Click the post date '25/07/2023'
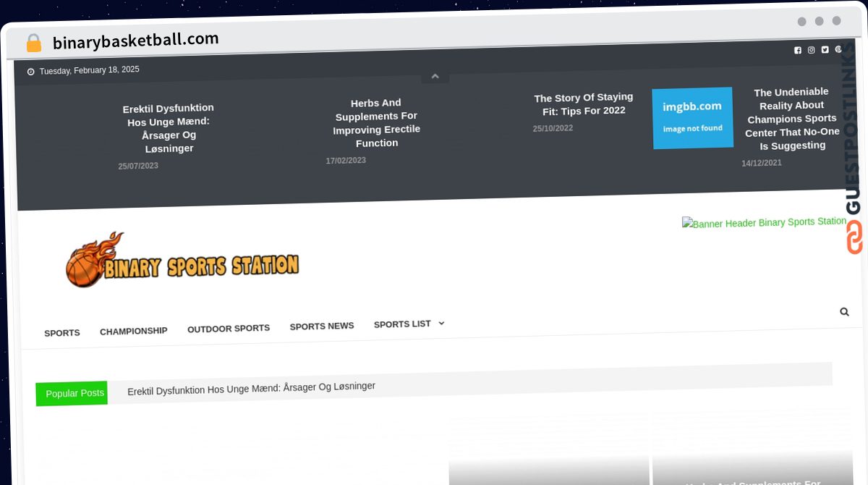Viewport: 868px width, 485px height. tap(138, 166)
